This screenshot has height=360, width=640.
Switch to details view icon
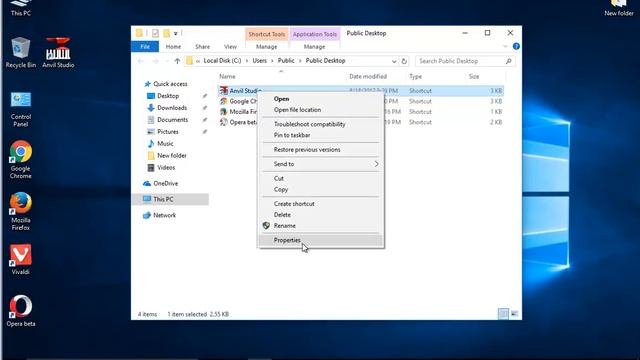coord(503,313)
